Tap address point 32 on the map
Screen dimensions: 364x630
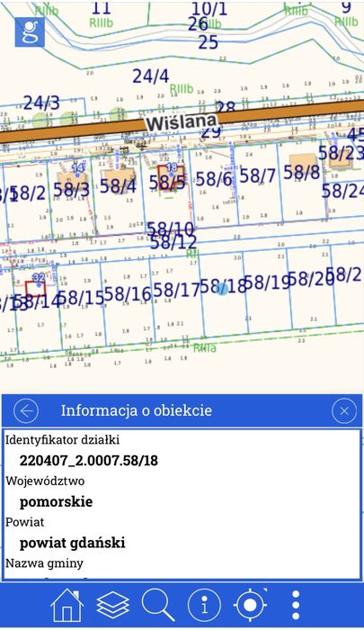pos(39,277)
